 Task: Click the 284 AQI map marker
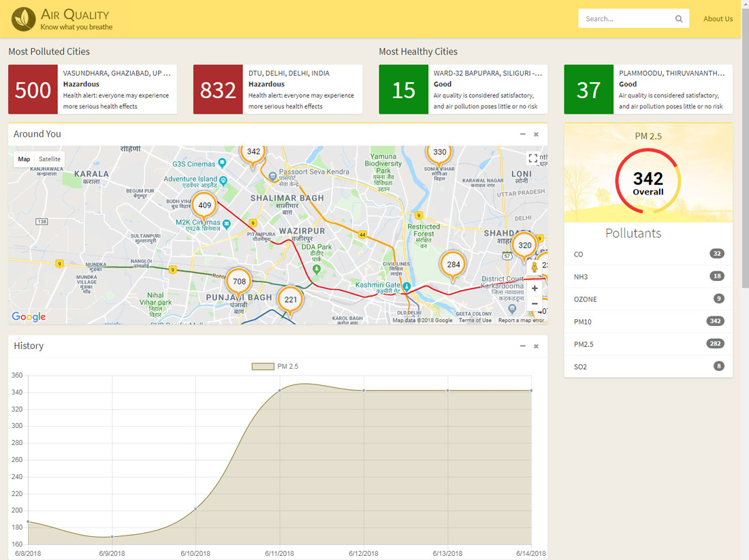(x=453, y=264)
